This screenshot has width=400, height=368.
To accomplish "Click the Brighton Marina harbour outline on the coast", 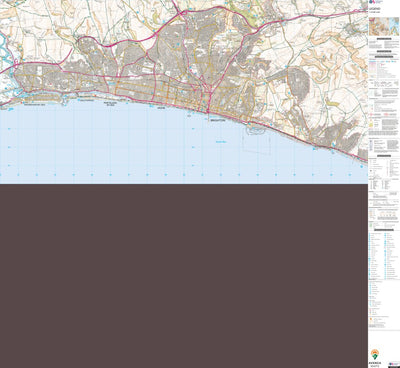I will click(256, 131).
